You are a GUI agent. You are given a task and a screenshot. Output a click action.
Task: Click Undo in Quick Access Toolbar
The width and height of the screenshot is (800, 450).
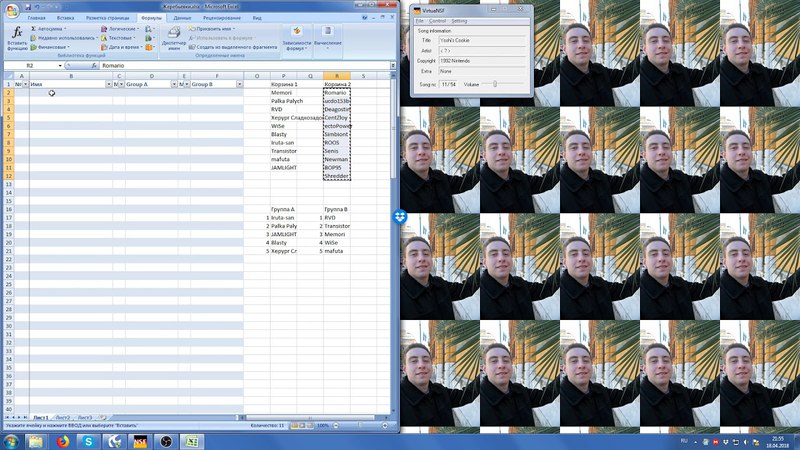(x=37, y=7)
